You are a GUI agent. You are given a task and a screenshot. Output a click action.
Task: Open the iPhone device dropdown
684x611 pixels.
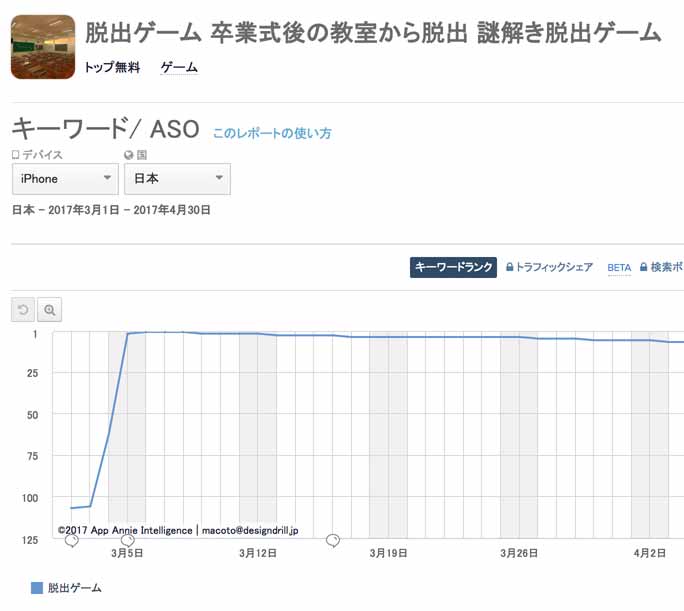65,179
